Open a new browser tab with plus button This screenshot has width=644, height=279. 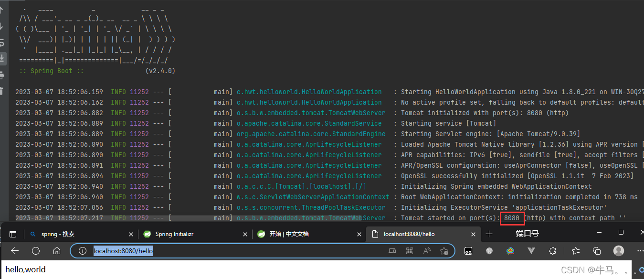(x=489, y=234)
